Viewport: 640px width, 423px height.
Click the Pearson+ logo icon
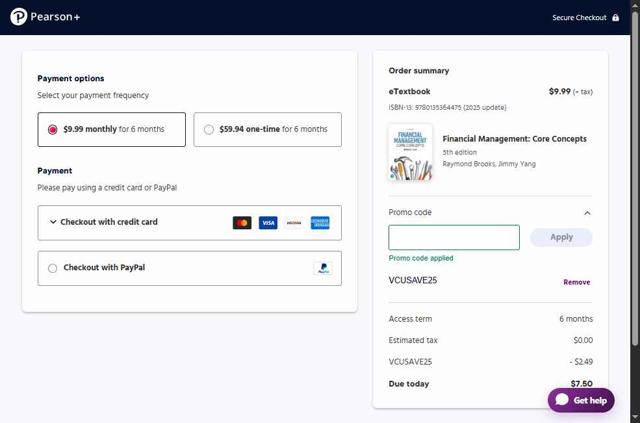click(18, 17)
